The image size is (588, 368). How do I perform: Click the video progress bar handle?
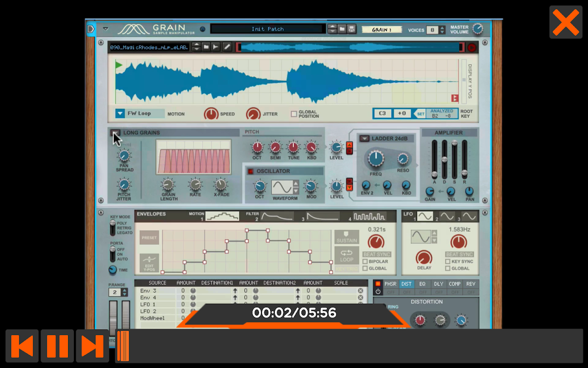point(123,346)
